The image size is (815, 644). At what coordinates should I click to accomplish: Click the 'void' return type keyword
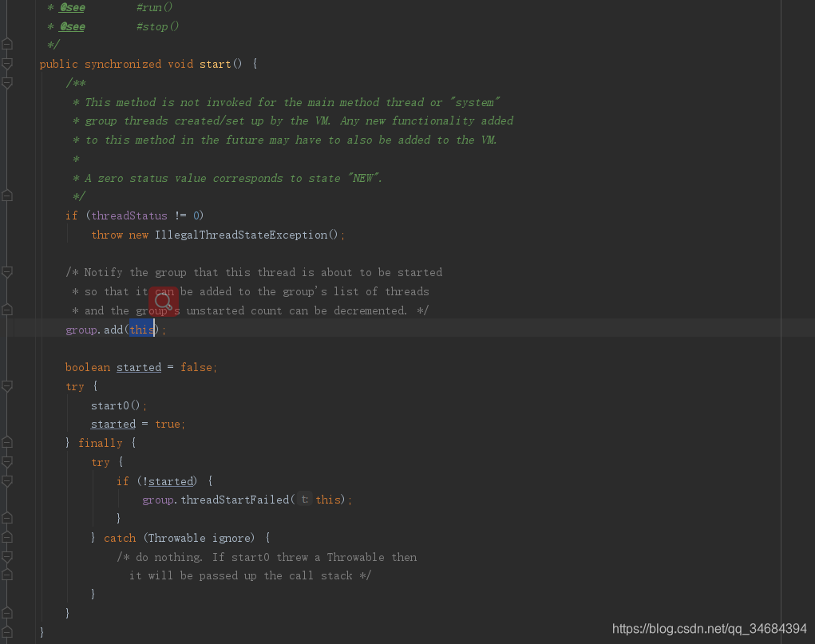tap(180, 64)
